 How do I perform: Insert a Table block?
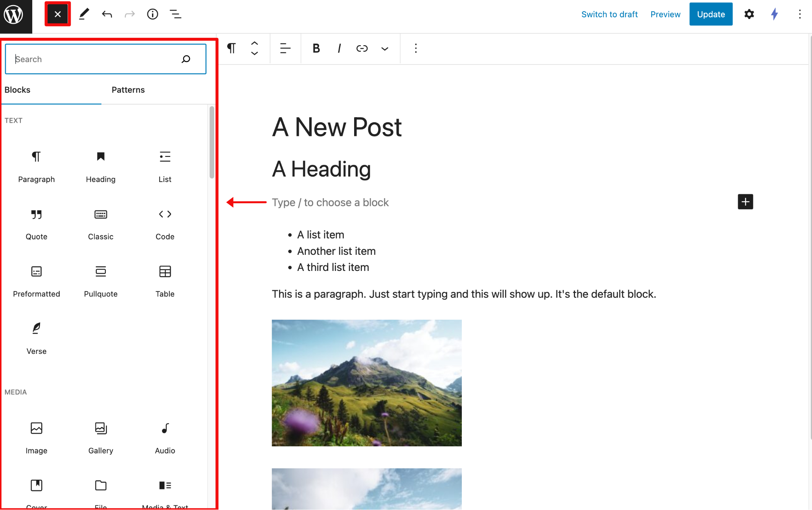pyautogui.click(x=165, y=282)
